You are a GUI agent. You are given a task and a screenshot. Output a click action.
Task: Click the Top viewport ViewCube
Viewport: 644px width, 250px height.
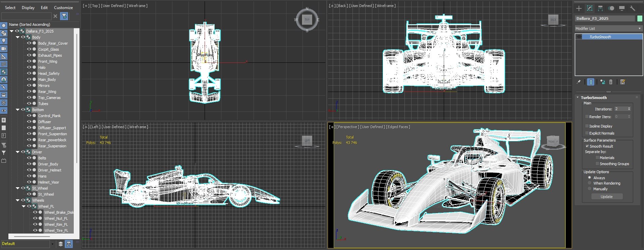[307, 19]
